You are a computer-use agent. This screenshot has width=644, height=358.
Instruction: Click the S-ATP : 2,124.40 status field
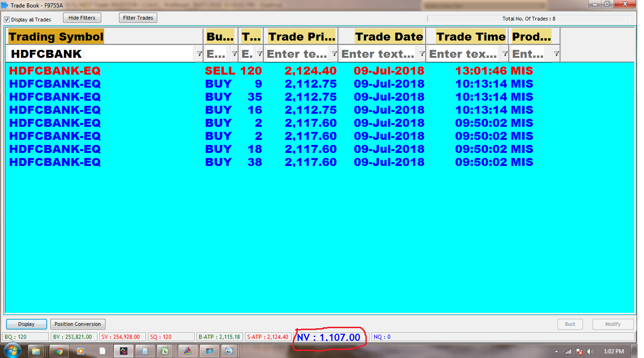[268, 337]
